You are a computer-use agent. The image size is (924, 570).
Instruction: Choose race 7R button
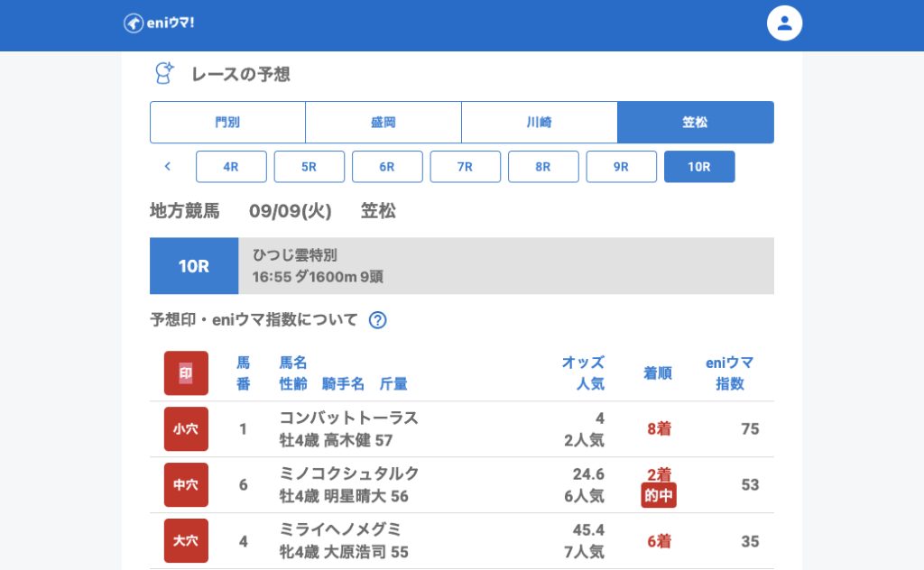pyautogui.click(x=465, y=167)
